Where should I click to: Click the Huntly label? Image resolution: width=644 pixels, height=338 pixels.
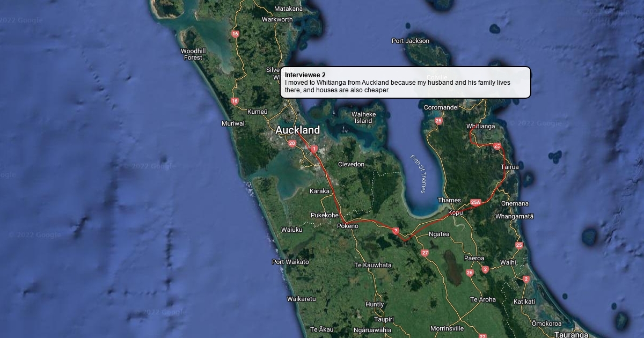coord(375,304)
